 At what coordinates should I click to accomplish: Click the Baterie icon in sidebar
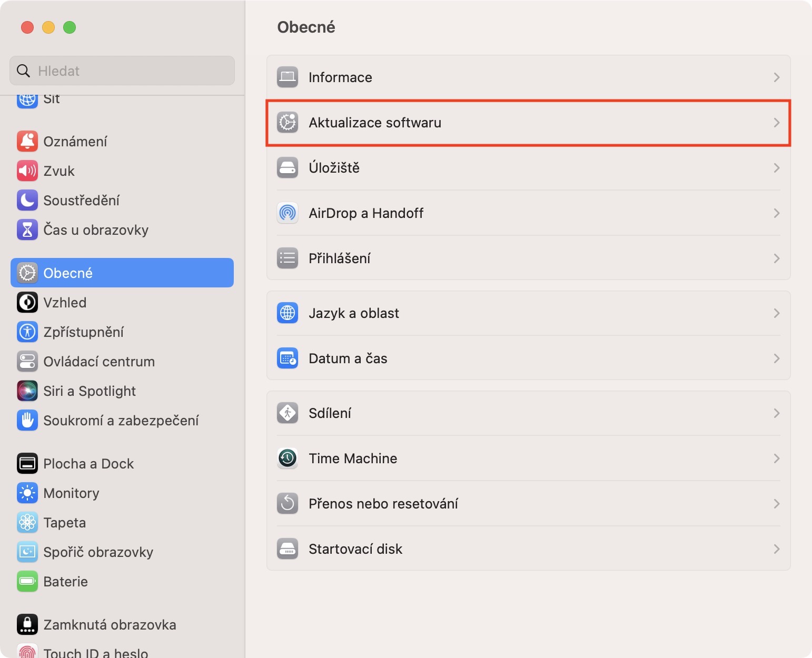tap(27, 582)
